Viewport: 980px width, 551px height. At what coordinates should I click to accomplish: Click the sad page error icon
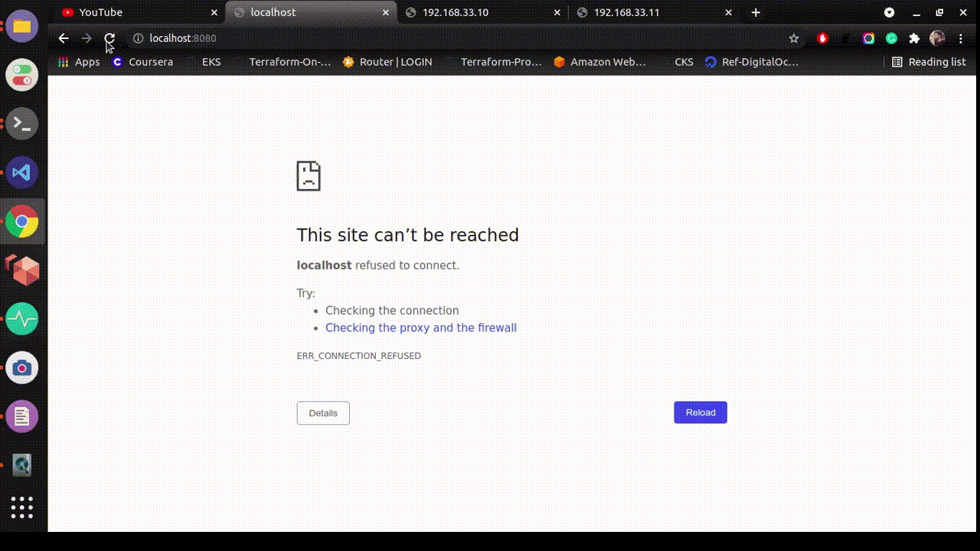click(309, 176)
